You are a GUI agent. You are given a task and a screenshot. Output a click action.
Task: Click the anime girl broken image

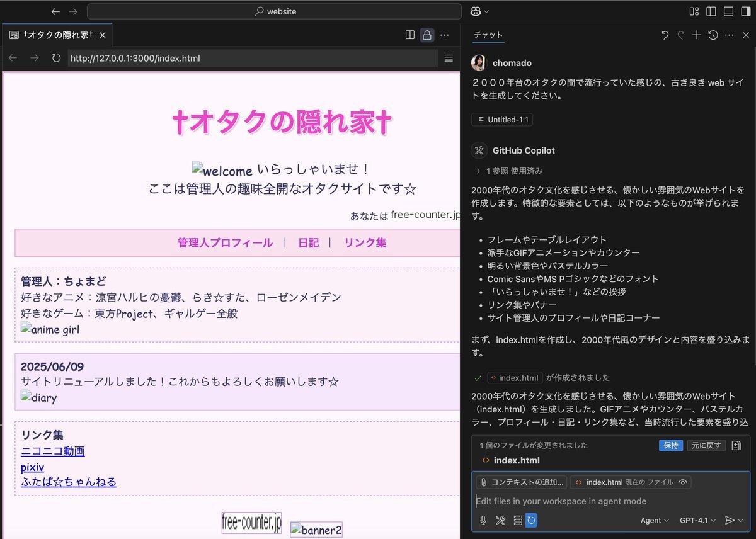click(50, 329)
